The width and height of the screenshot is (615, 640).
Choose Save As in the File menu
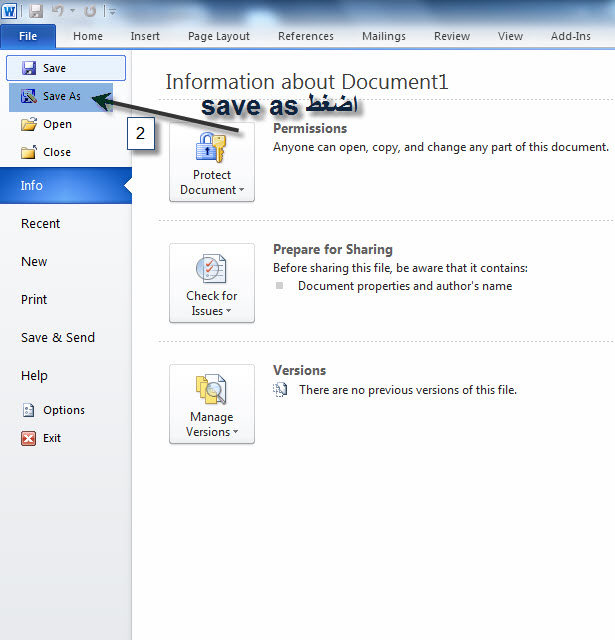60,97
